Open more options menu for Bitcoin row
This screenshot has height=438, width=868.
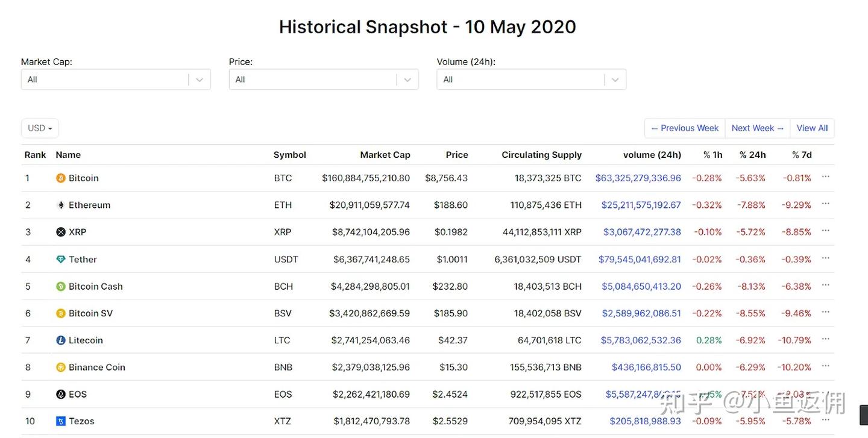point(825,177)
